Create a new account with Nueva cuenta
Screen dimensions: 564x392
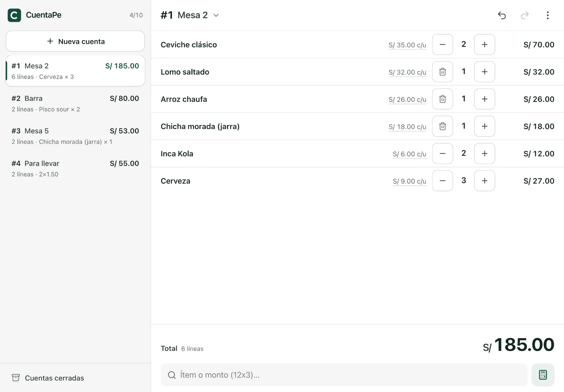pos(75,41)
